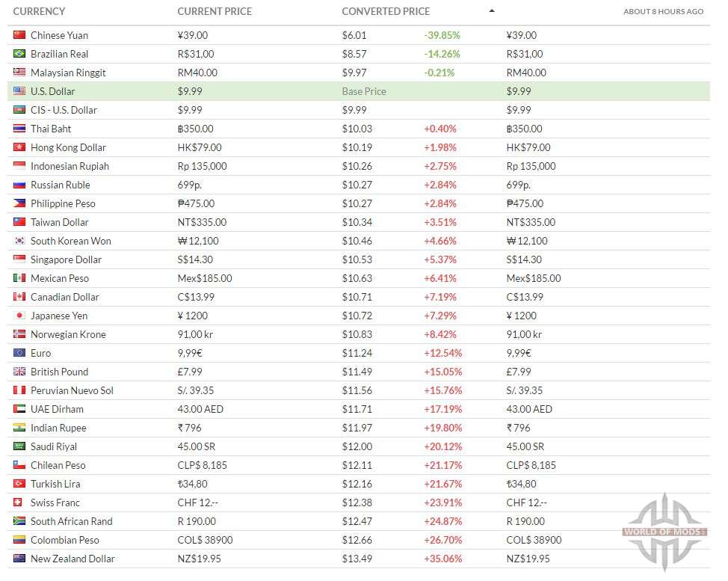
Task: Click the Swiss Franc flag icon
Action: click(x=18, y=502)
